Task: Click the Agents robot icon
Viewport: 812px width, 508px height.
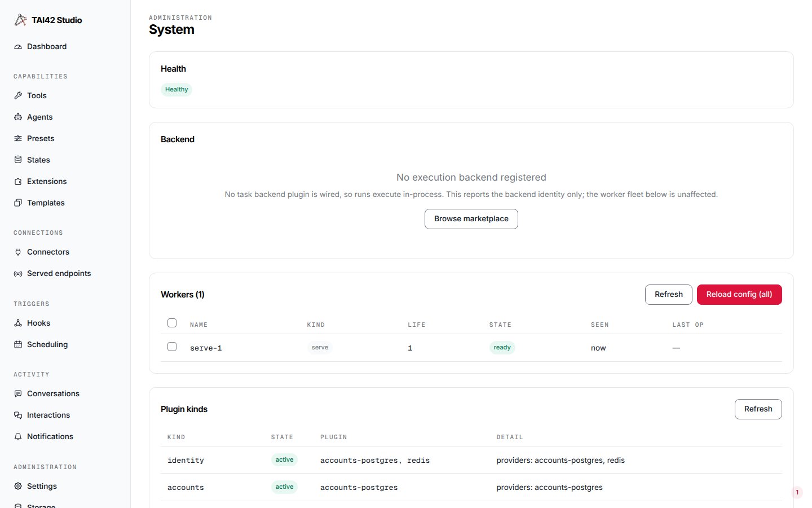Action: coord(18,117)
